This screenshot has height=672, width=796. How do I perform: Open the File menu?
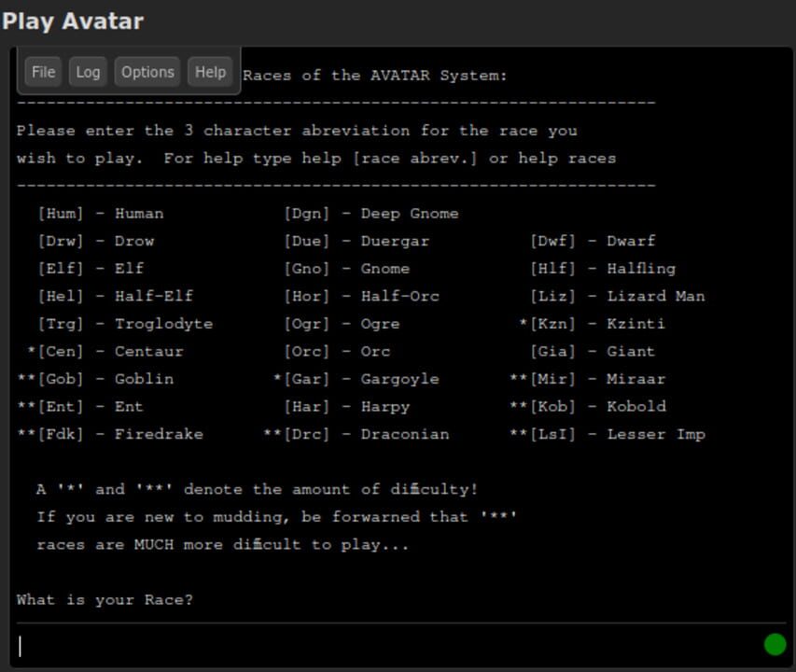pyautogui.click(x=43, y=72)
